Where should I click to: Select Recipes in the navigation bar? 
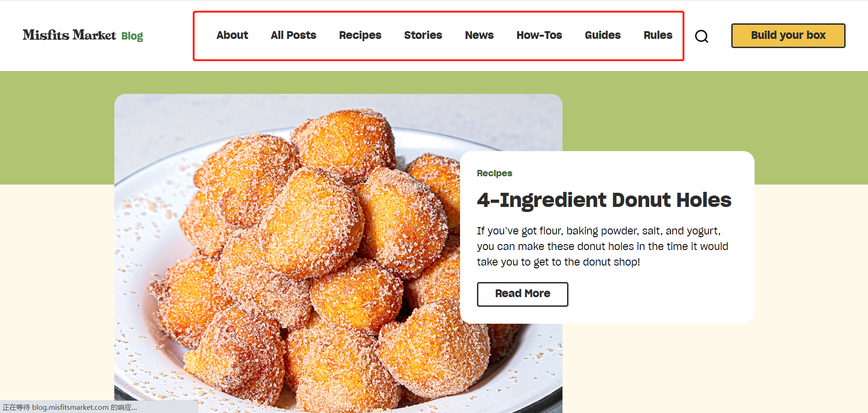click(x=360, y=36)
